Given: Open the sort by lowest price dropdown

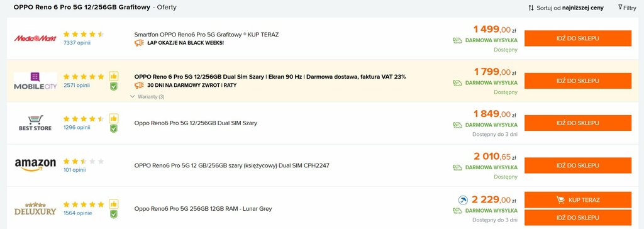Looking at the screenshot, I should point(566,8).
